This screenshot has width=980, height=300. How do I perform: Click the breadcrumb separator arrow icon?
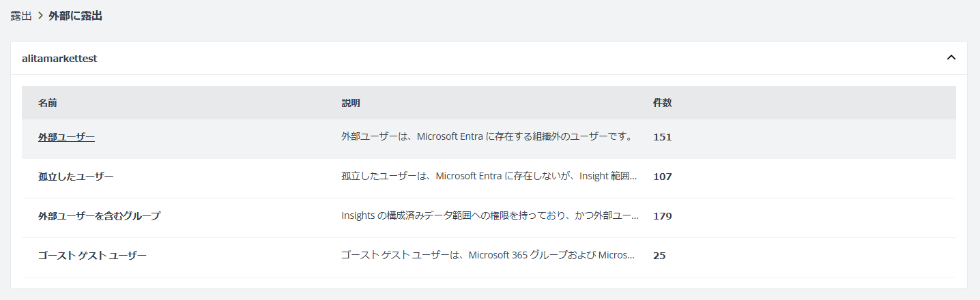(x=40, y=16)
